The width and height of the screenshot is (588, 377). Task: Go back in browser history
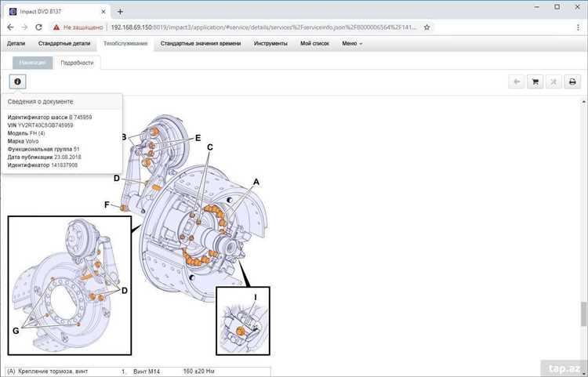click(x=10, y=27)
